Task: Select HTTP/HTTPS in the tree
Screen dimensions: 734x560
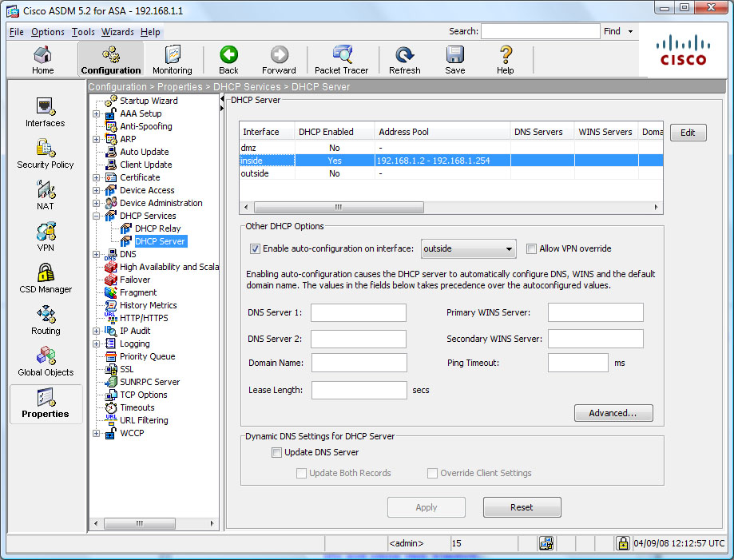Action: pos(144,318)
